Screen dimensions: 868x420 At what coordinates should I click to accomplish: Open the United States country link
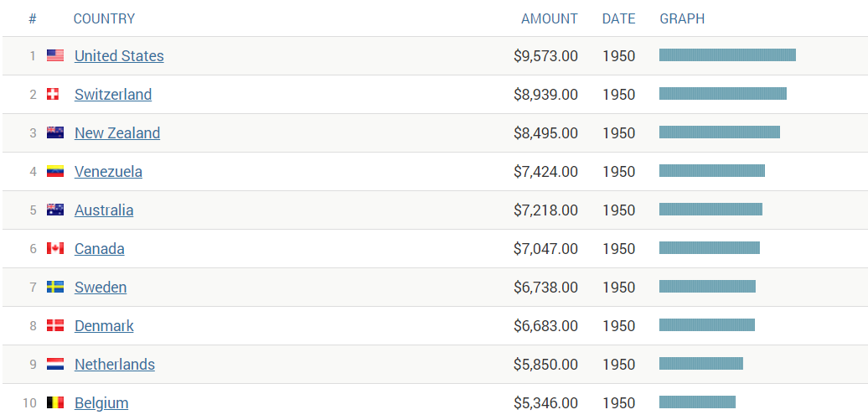(119, 56)
